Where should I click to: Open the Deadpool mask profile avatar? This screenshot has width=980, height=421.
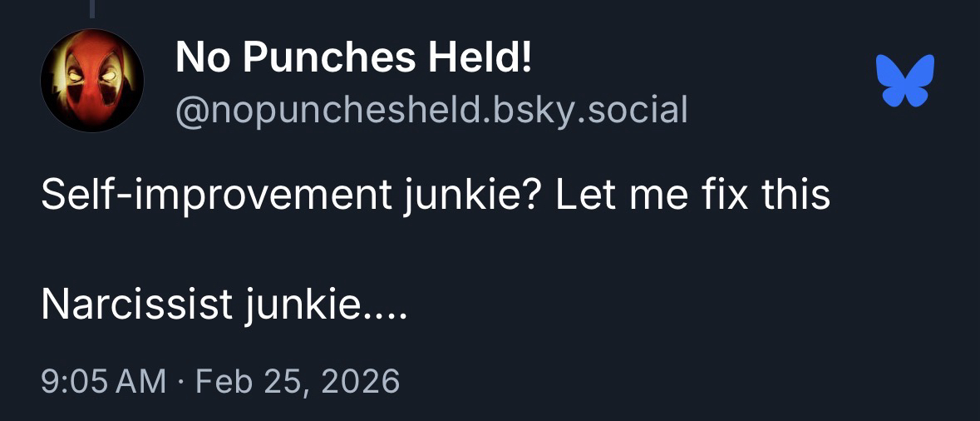click(x=92, y=81)
